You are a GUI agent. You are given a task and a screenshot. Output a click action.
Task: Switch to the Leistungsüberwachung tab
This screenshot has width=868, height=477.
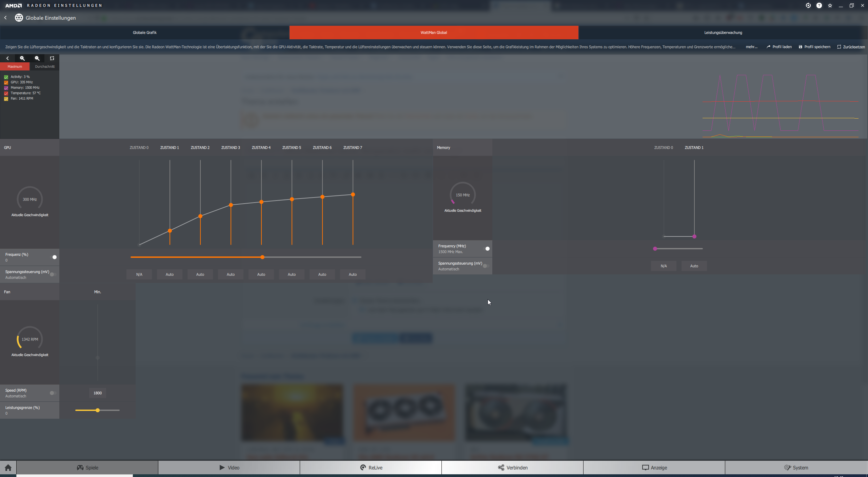[x=723, y=33]
